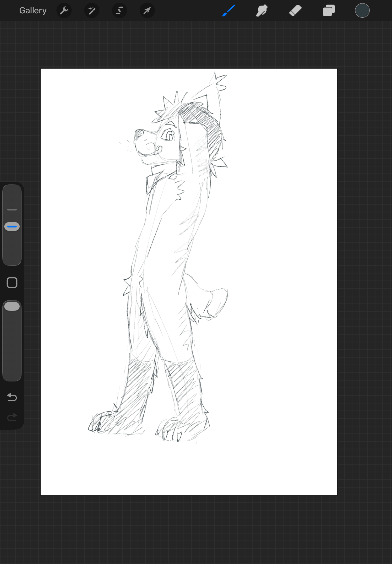This screenshot has height=564, width=392.
Task: Tap the character's eye on canvas
Action: pos(169,135)
